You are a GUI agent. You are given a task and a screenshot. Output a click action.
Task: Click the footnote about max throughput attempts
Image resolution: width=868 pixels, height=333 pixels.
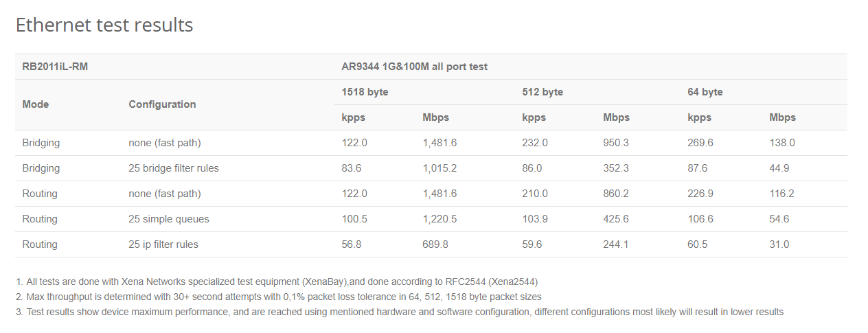[x=278, y=297]
